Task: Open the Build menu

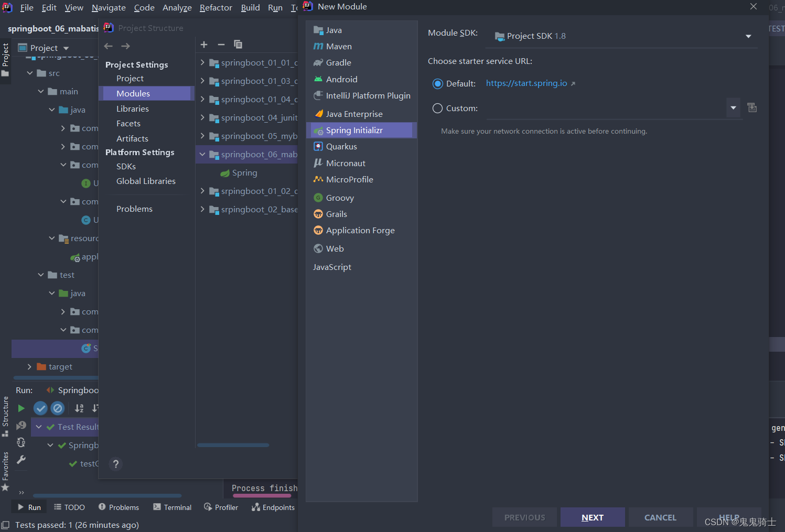Action: point(250,7)
